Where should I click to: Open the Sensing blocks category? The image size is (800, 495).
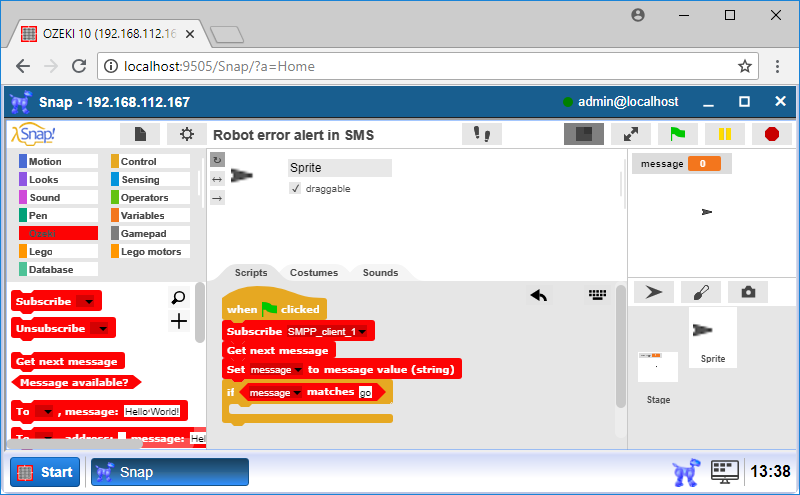(151, 179)
